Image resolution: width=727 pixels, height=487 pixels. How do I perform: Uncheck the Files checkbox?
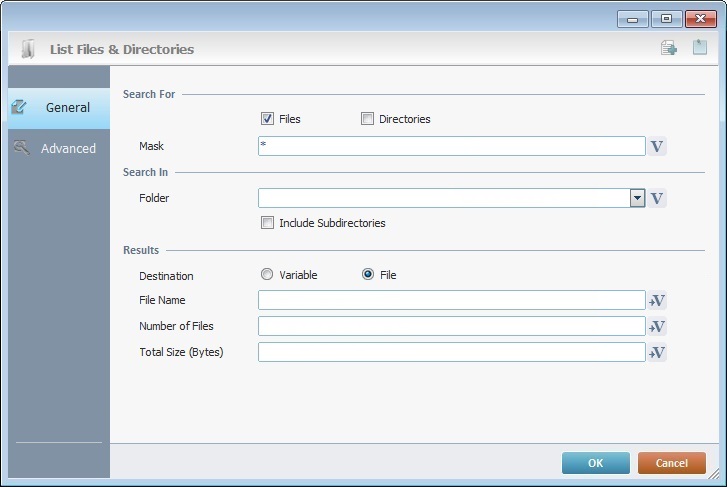click(x=267, y=119)
